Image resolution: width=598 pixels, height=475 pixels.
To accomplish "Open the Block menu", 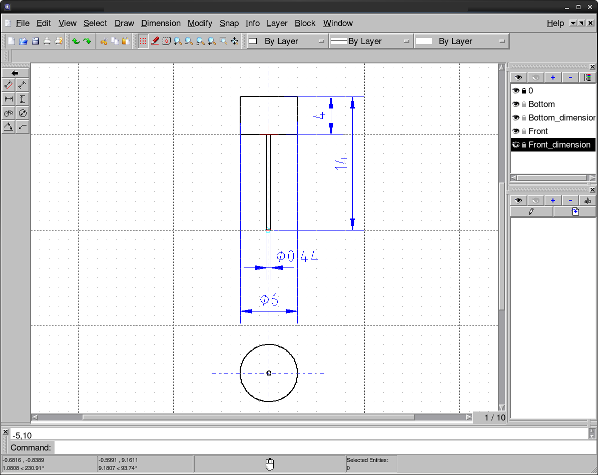I will pos(305,23).
